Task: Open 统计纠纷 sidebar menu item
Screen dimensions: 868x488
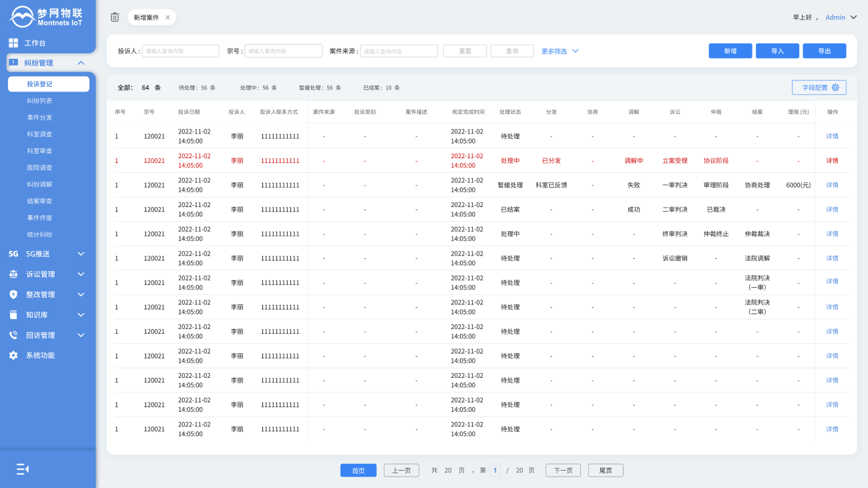Action: coord(39,234)
